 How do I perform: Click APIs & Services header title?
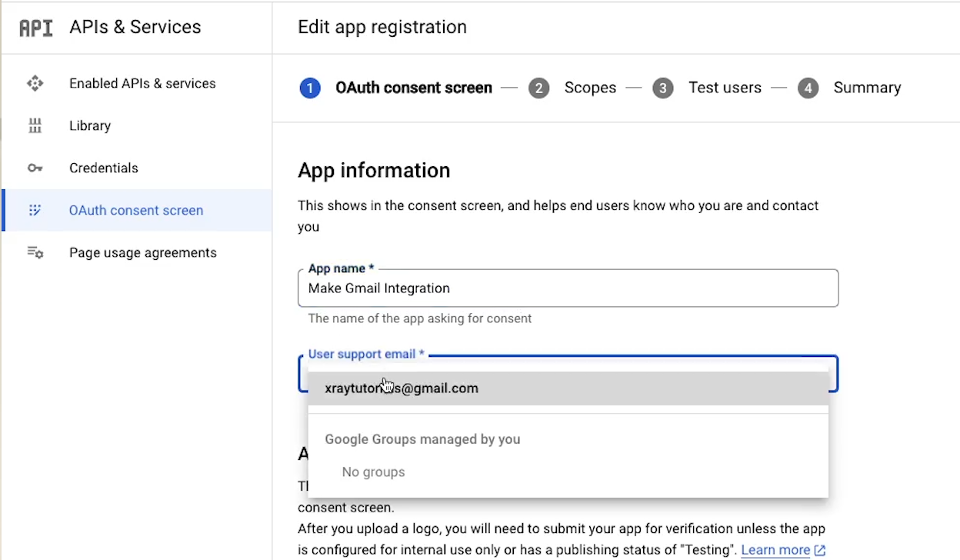(135, 27)
